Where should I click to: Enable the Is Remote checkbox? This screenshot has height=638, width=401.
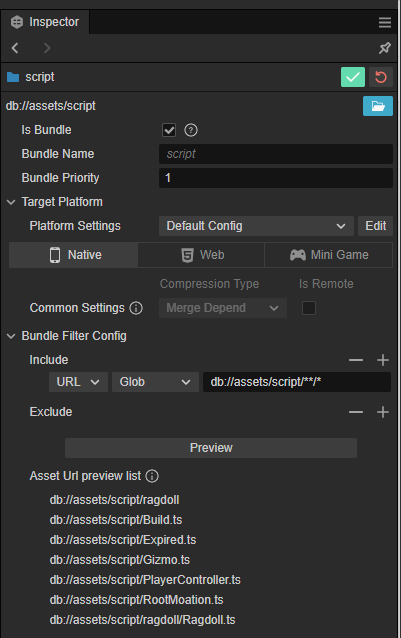coord(309,308)
